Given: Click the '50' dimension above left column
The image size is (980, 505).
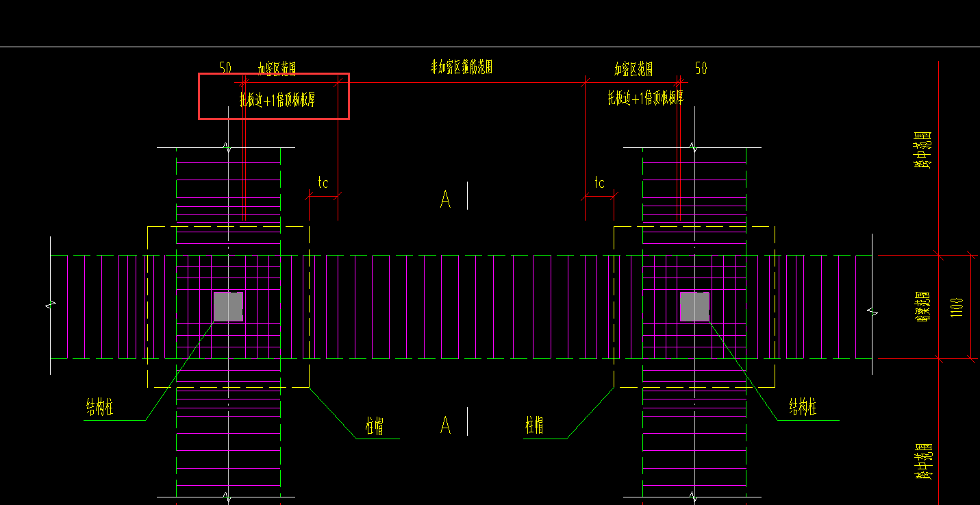Looking at the screenshot, I should [x=225, y=67].
